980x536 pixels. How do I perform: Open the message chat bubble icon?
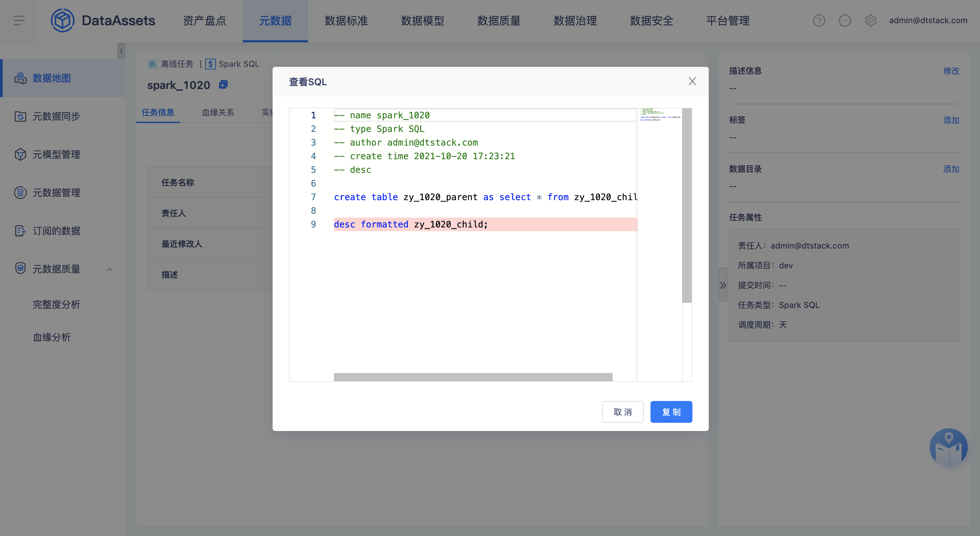tap(845, 20)
